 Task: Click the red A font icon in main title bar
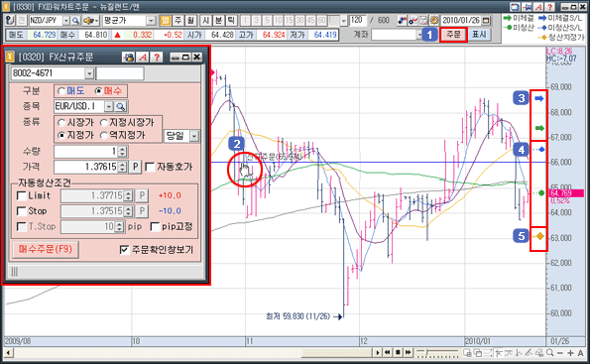point(538,7)
